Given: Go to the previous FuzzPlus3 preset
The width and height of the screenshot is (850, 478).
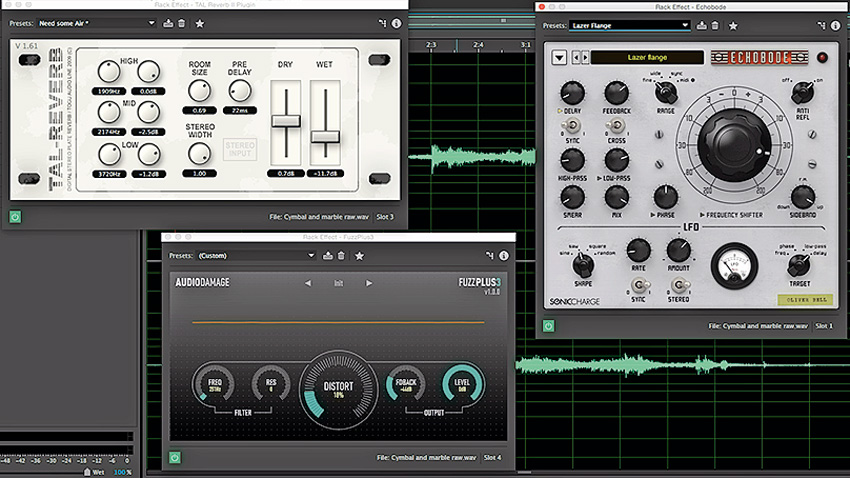Looking at the screenshot, I should (x=308, y=283).
